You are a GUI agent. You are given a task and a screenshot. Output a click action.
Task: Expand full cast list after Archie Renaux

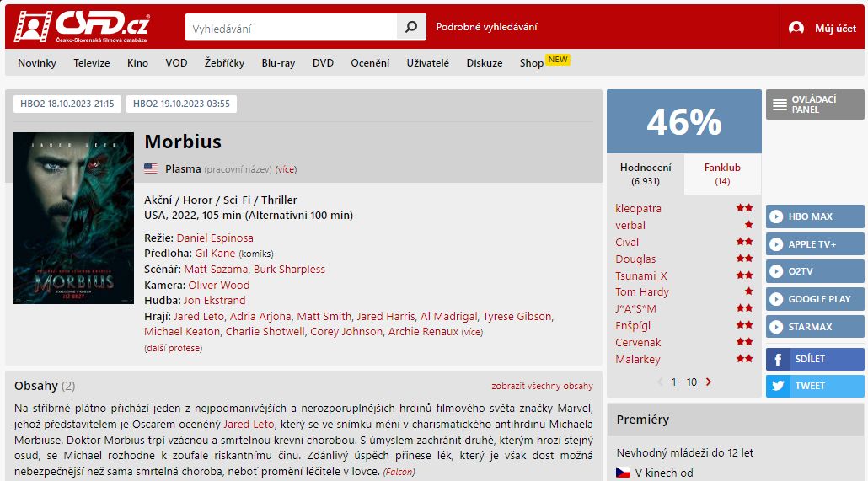(472, 332)
